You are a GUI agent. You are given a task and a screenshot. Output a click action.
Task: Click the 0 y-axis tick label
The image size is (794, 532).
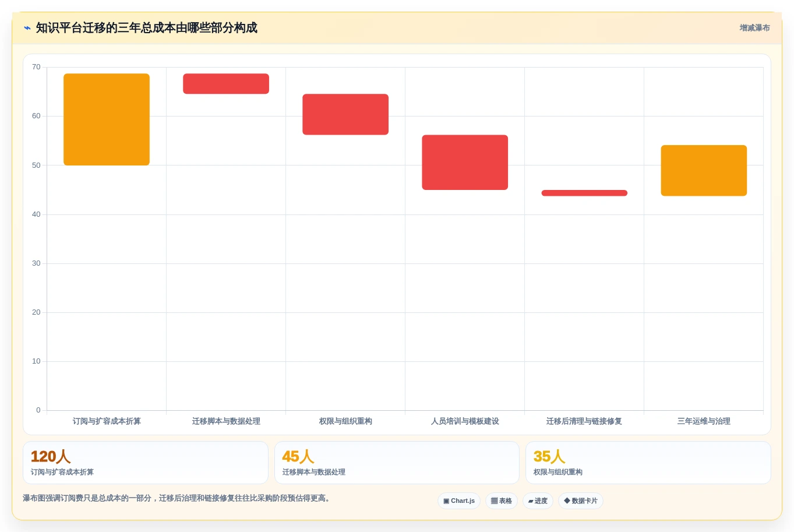[38, 410]
